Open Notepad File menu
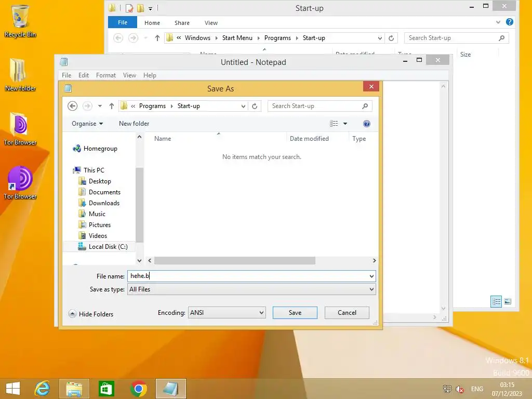The width and height of the screenshot is (532, 399). click(x=66, y=75)
